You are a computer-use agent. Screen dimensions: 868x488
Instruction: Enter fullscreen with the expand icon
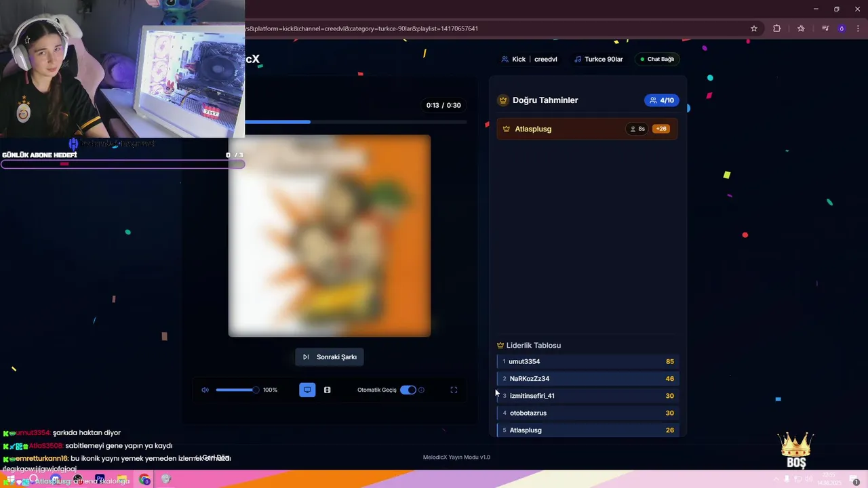[454, 390]
